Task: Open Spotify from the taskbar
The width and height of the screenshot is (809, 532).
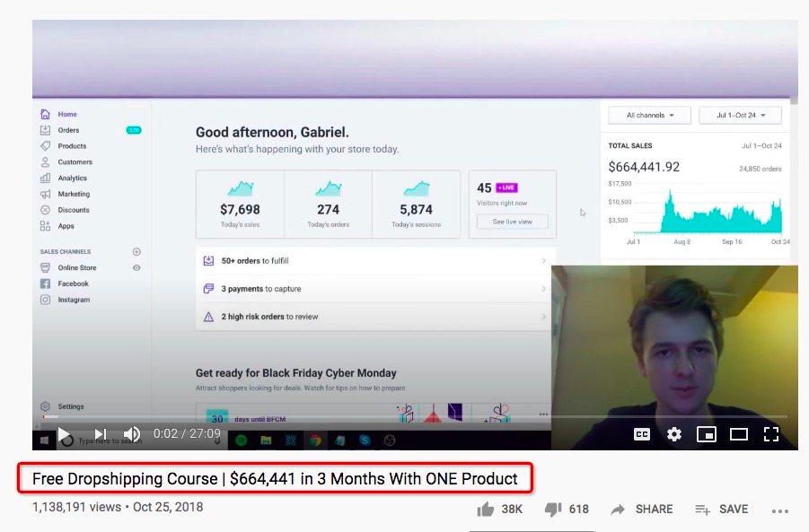Action: click(241, 440)
